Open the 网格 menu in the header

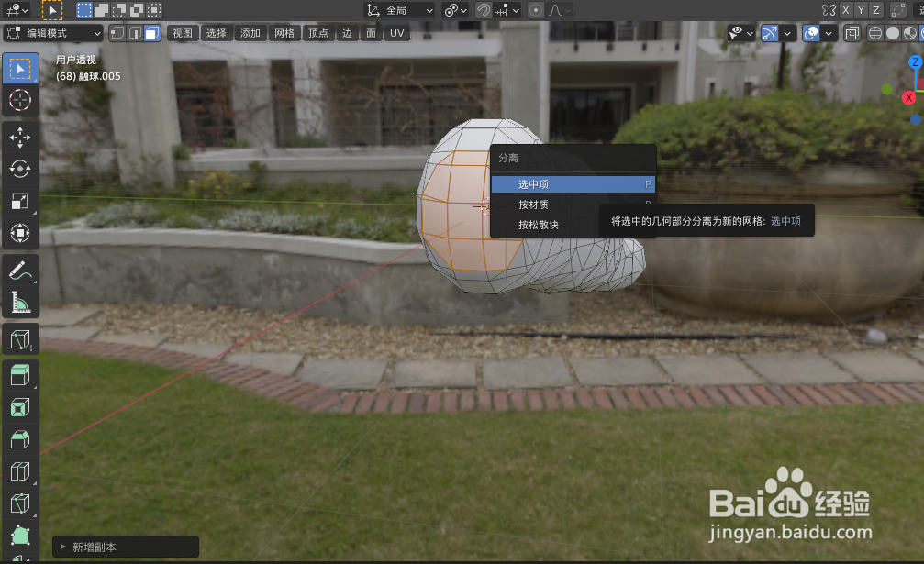point(284,33)
